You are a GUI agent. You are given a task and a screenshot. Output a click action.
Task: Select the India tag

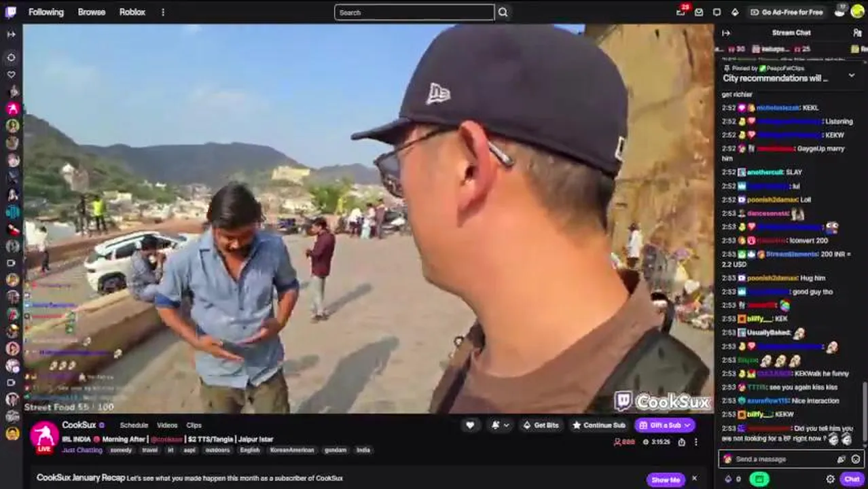[x=363, y=450]
